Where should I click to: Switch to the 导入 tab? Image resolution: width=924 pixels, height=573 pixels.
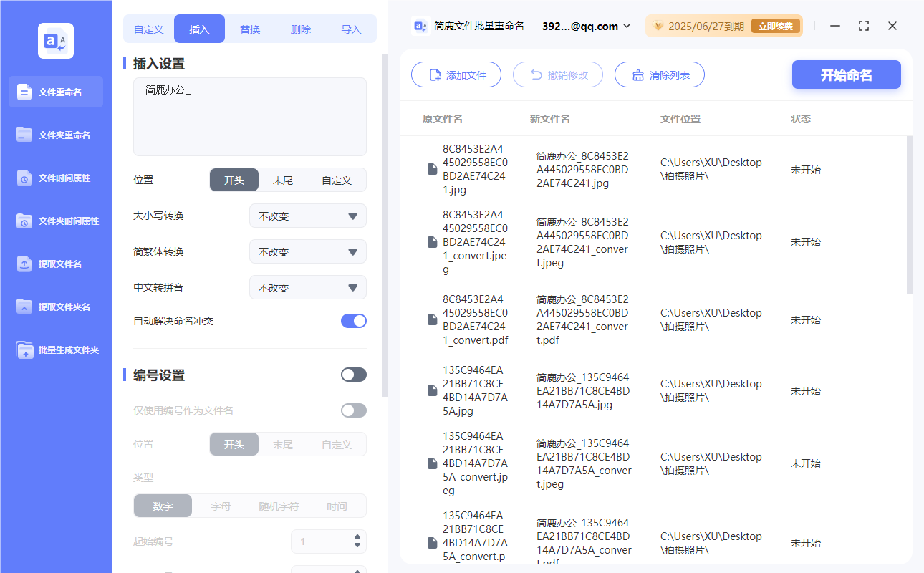352,28
